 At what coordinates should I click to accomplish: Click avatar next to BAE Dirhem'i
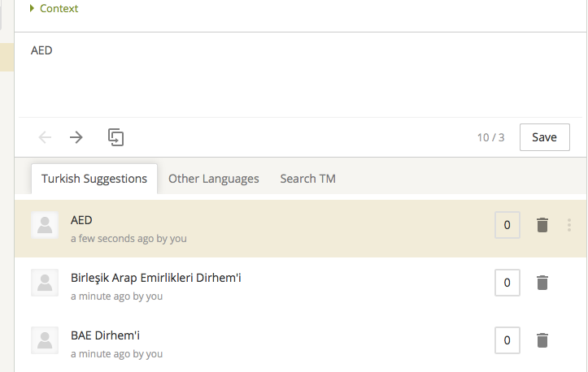click(45, 340)
